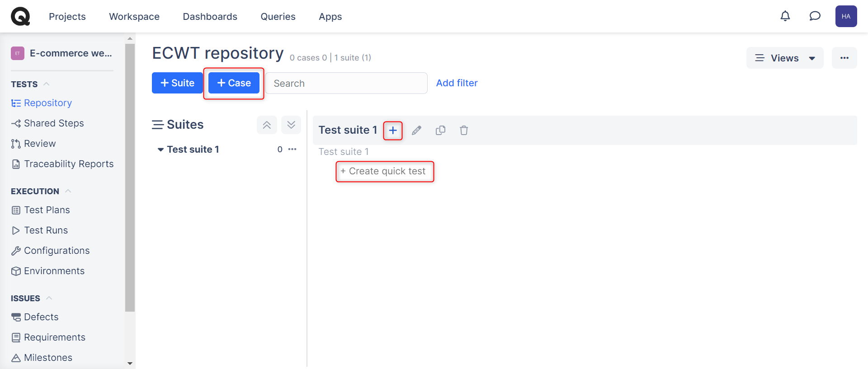
Task: Collapse the TESTS sidebar section
Action: click(46, 84)
